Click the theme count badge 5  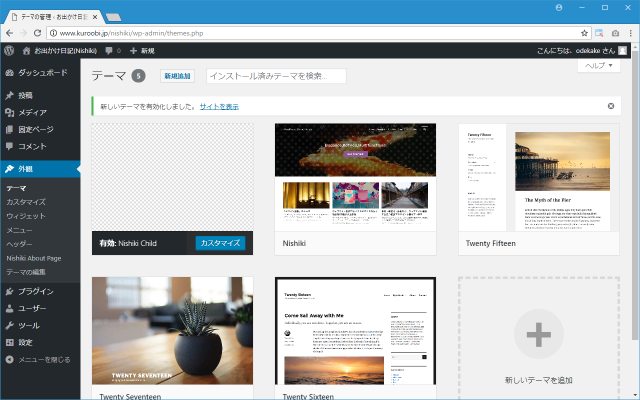[138, 76]
